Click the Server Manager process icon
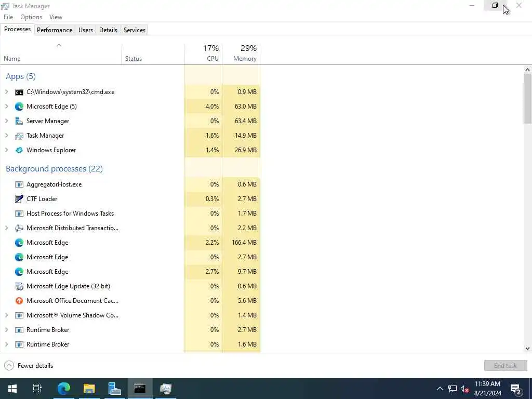The height and width of the screenshot is (399, 532). click(19, 121)
